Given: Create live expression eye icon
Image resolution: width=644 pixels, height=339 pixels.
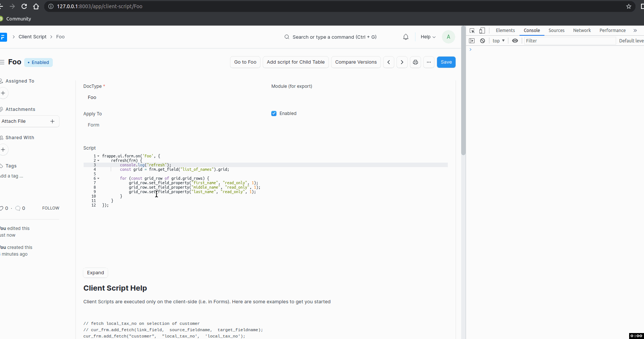Looking at the screenshot, I should (515, 41).
